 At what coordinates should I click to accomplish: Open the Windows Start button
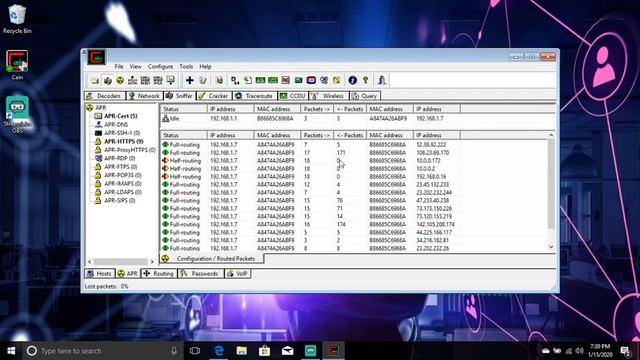coord(11,351)
